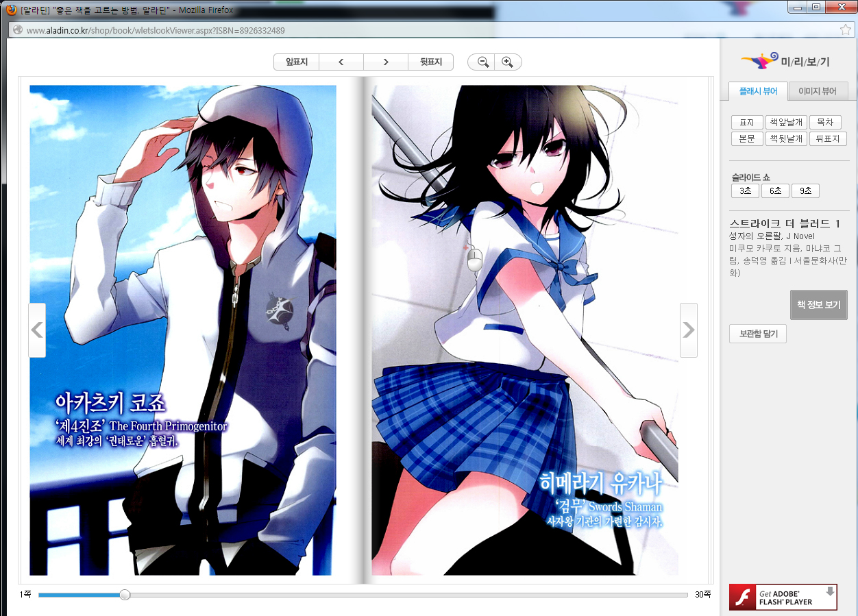This screenshot has width=858, height=616.
Task: Click the 책 정보 보기 button
Action: 818,305
